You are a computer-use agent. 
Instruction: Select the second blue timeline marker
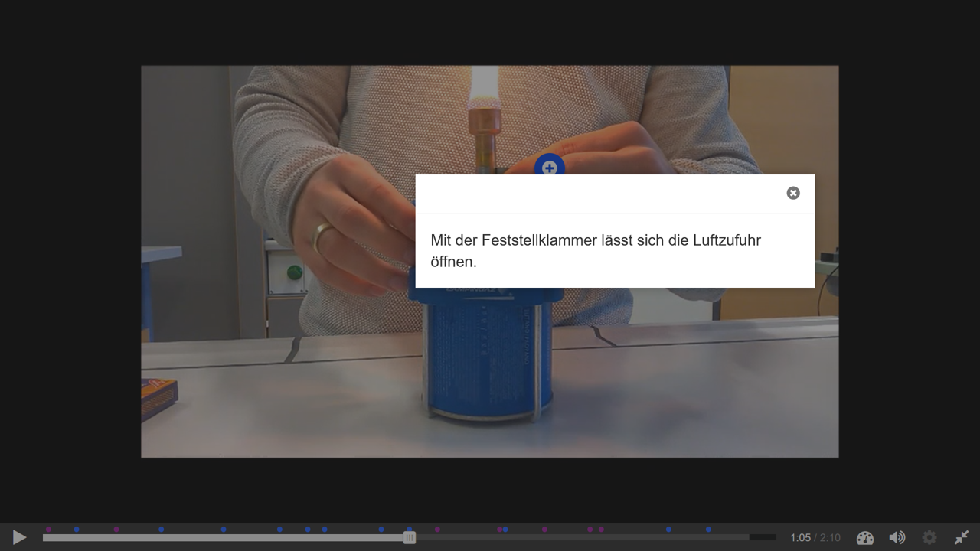point(161,530)
